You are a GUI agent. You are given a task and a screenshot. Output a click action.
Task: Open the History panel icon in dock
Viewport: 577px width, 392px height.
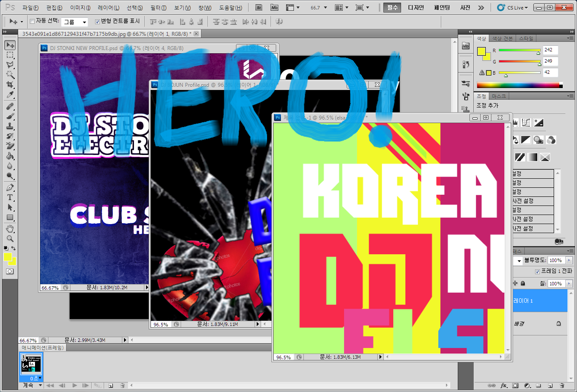465,64
